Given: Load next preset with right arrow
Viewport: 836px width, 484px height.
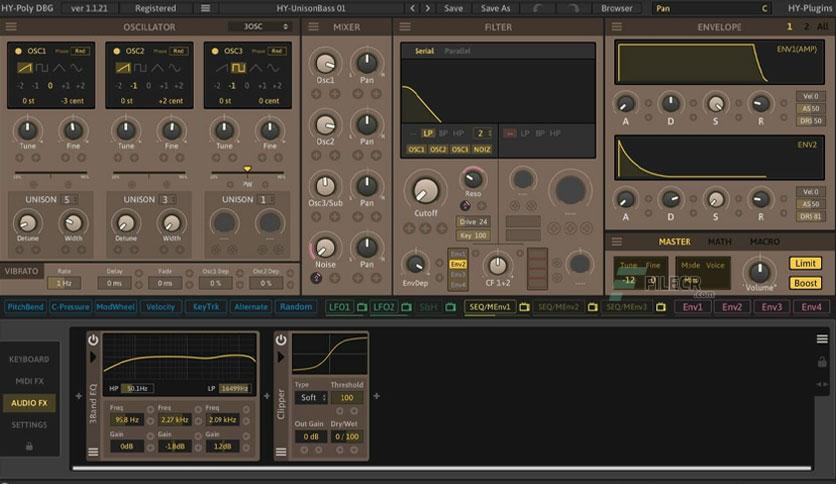Looking at the screenshot, I should [427, 8].
